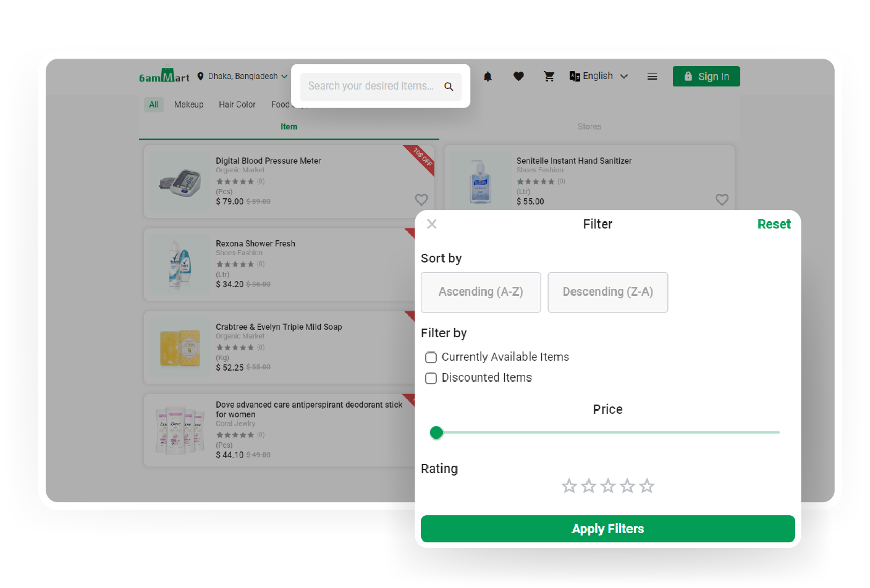870x588 pixels.
Task: Select Ascending (A-Z) sort option
Action: click(x=481, y=292)
